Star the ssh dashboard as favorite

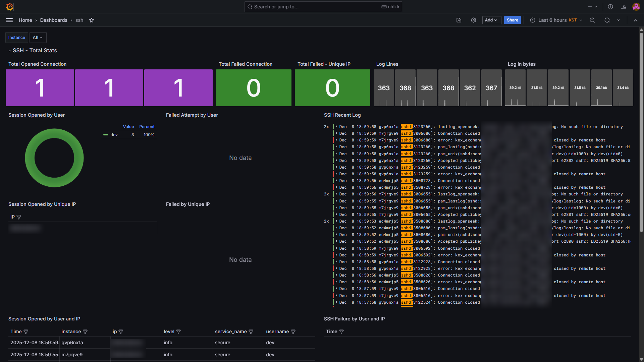[92, 20]
